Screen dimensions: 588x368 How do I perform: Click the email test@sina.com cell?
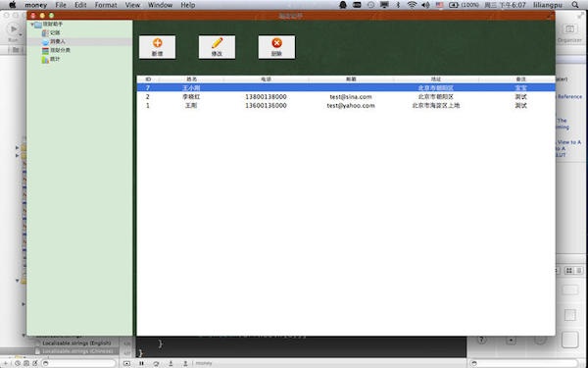point(351,97)
